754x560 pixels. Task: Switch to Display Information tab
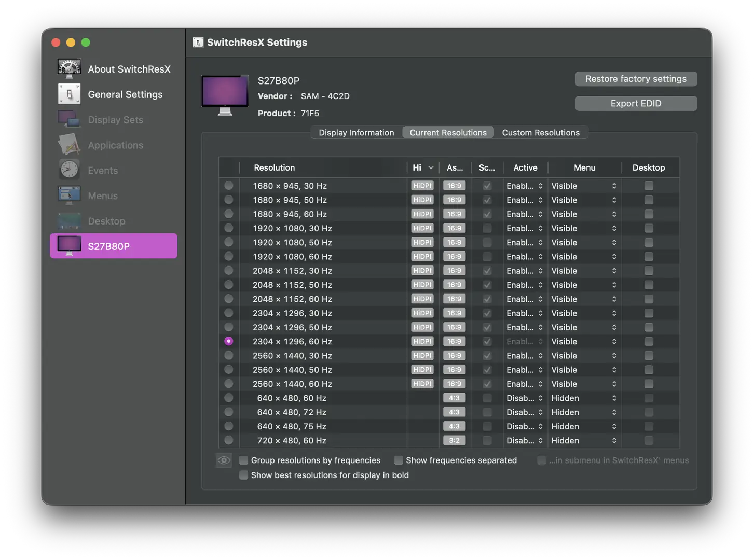tap(357, 133)
